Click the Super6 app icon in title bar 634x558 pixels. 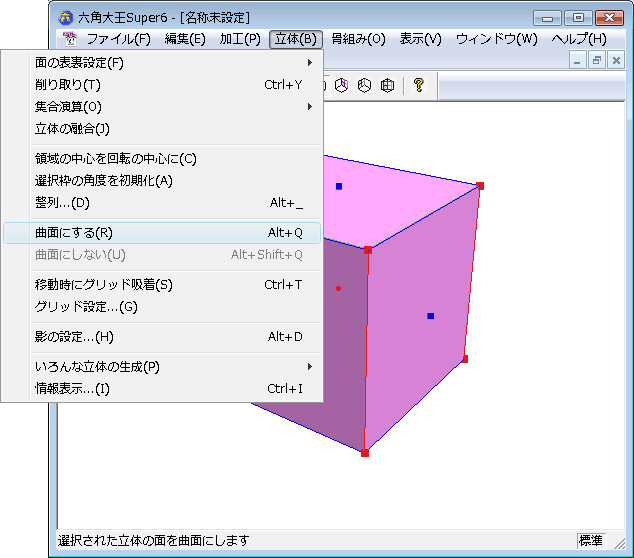(x=66, y=17)
